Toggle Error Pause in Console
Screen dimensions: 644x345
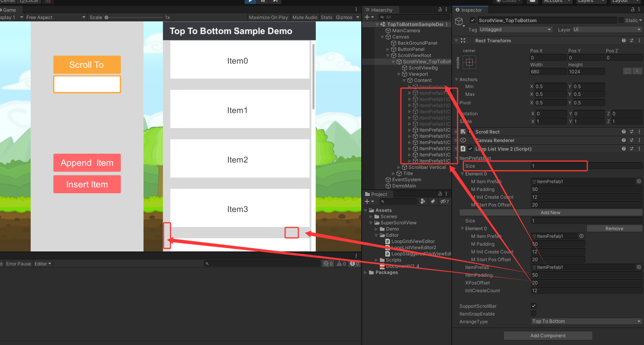(x=18, y=264)
